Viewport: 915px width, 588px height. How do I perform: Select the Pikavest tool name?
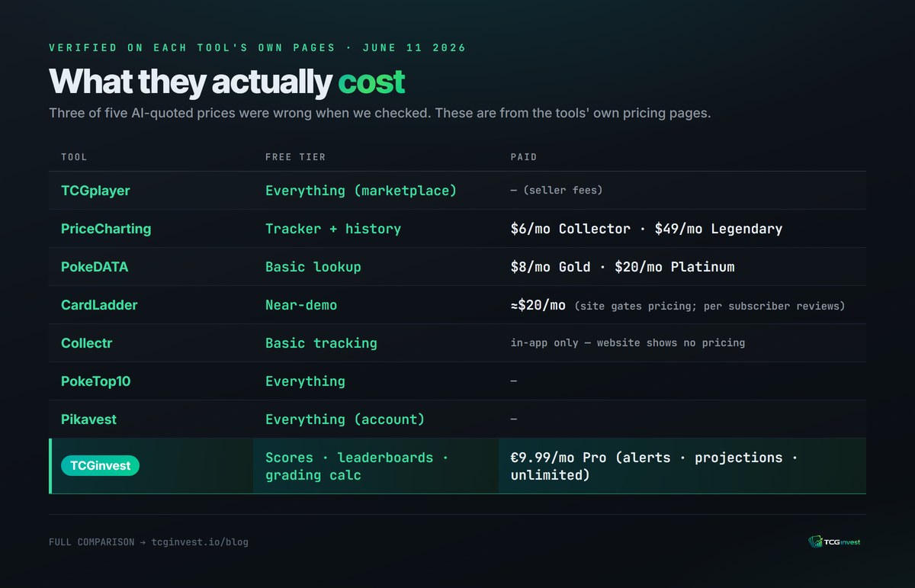click(88, 419)
